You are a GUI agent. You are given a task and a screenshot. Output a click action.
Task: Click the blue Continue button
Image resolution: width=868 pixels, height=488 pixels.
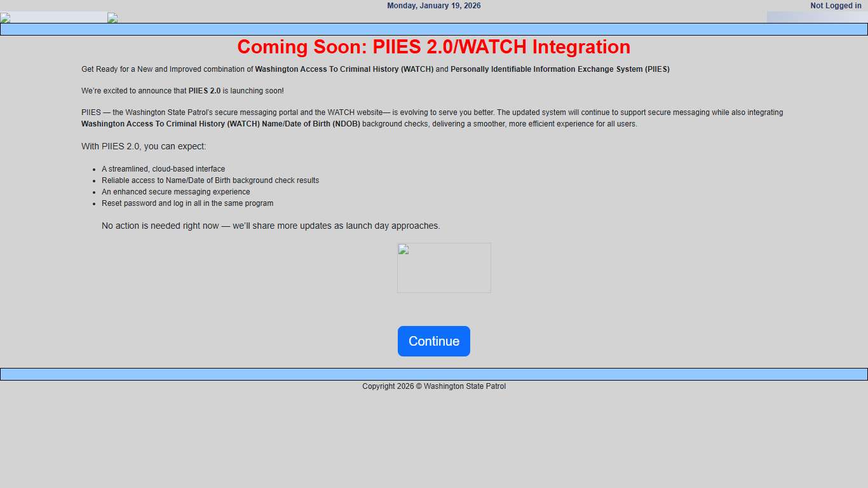pos(433,341)
